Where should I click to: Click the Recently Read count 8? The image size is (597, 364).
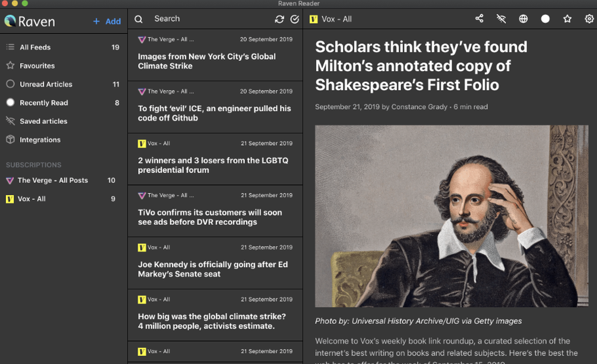[117, 103]
